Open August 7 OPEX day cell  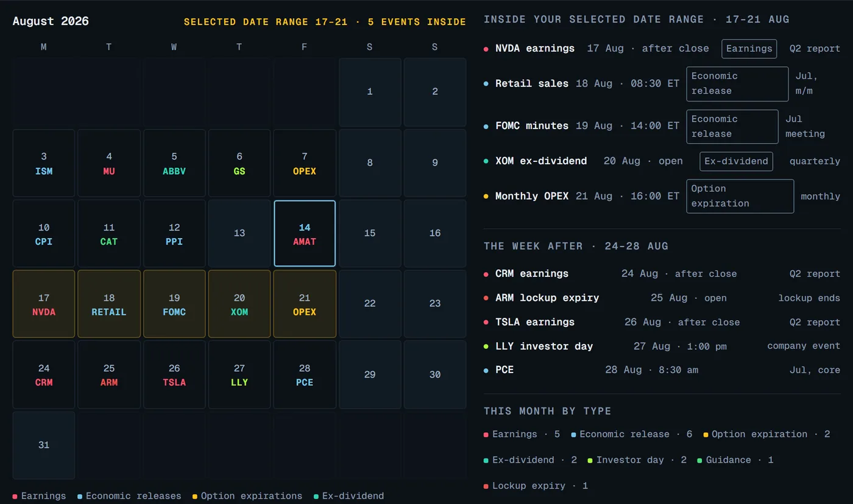click(x=305, y=163)
